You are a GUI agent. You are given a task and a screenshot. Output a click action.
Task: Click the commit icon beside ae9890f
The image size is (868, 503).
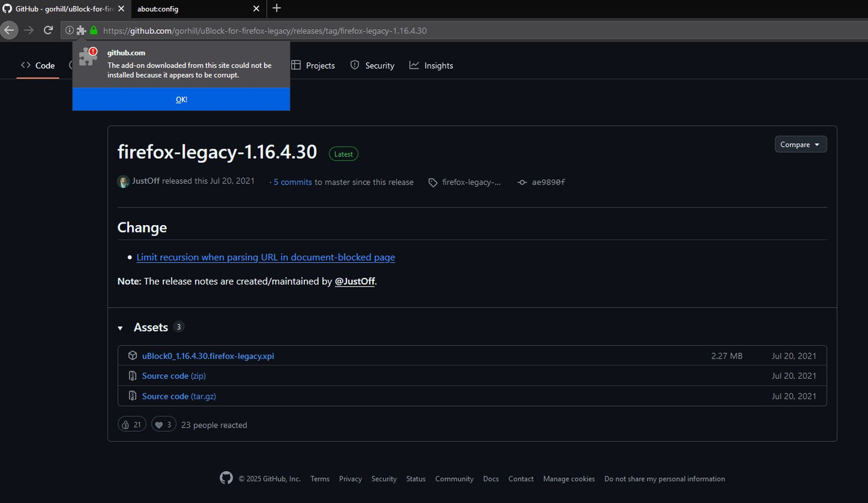click(522, 182)
